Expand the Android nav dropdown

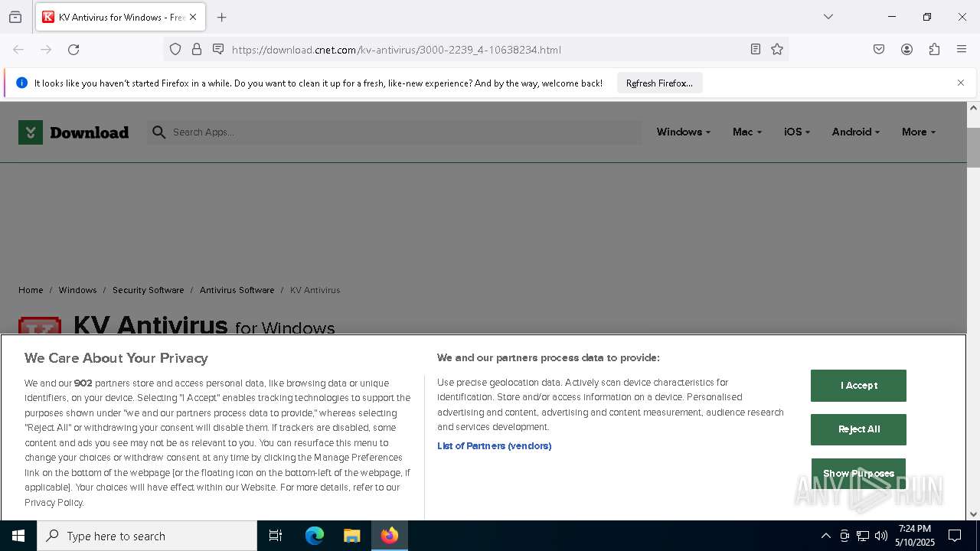pyautogui.click(x=855, y=132)
